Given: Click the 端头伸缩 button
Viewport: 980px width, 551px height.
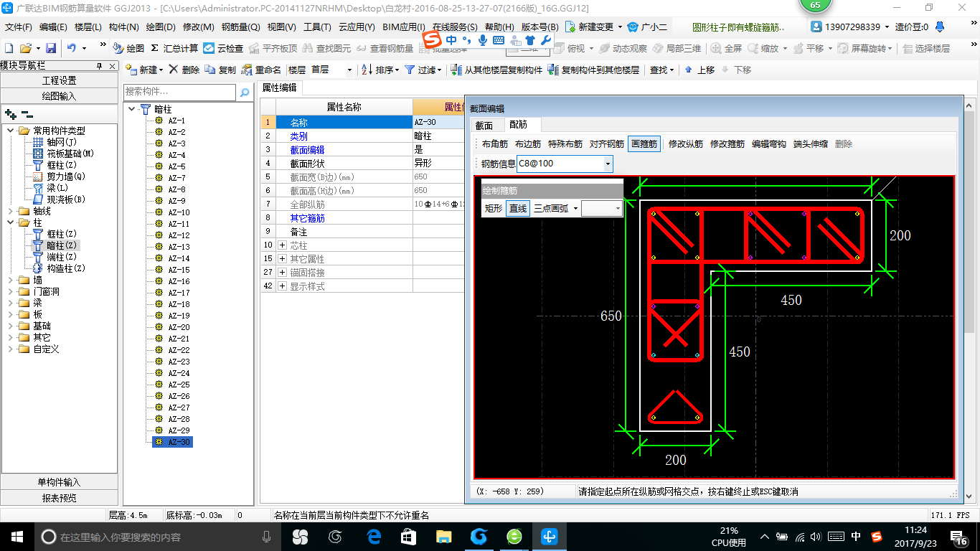Looking at the screenshot, I should pyautogui.click(x=811, y=143).
